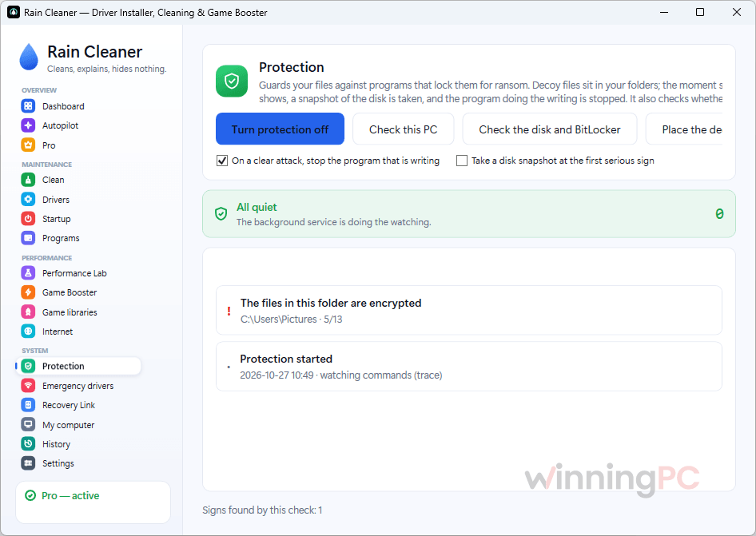Open Dashboard via its blue grid icon
756x536 pixels.
(x=28, y=106)
